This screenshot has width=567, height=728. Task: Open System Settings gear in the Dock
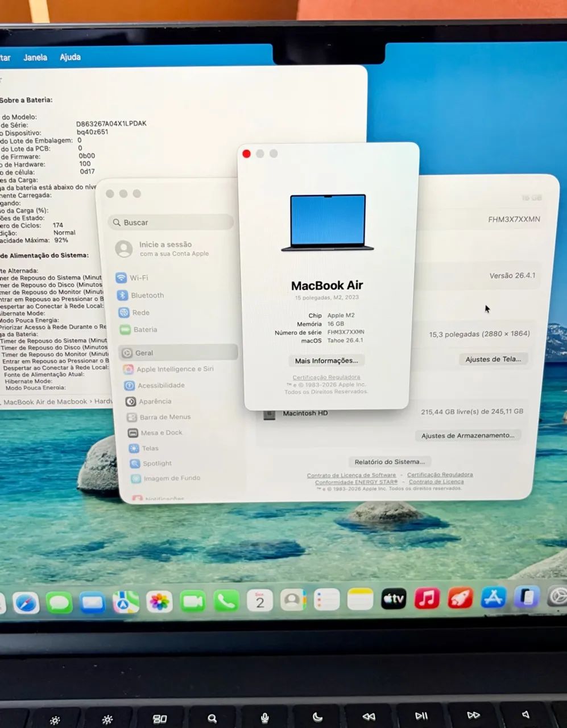point(557,597)
